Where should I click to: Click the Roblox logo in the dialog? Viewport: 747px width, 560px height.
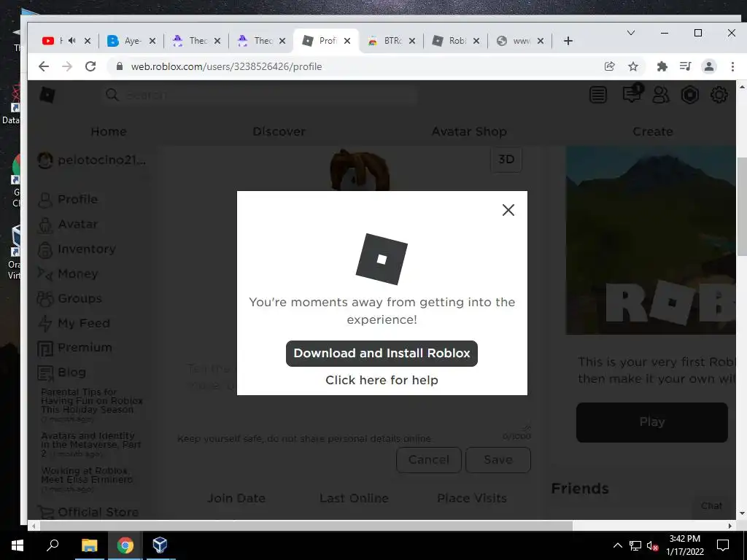382,259
